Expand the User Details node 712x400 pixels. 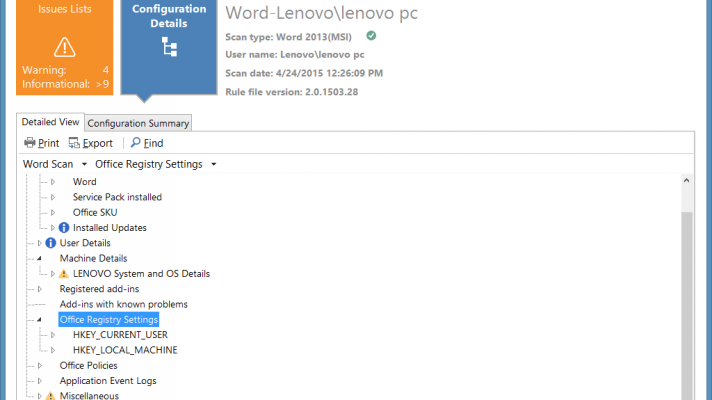[40, 243]
